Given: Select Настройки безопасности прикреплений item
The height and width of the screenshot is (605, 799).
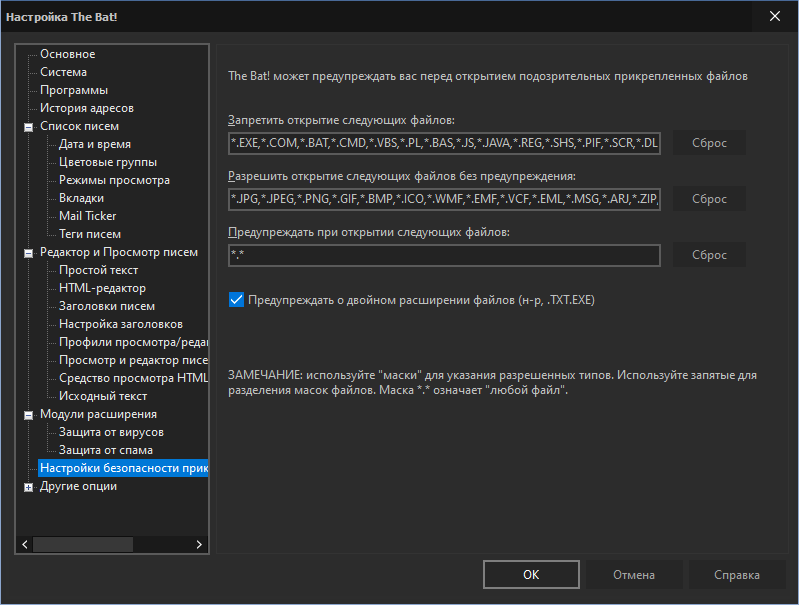Looking at the screenshot, I should click(123, 468).
